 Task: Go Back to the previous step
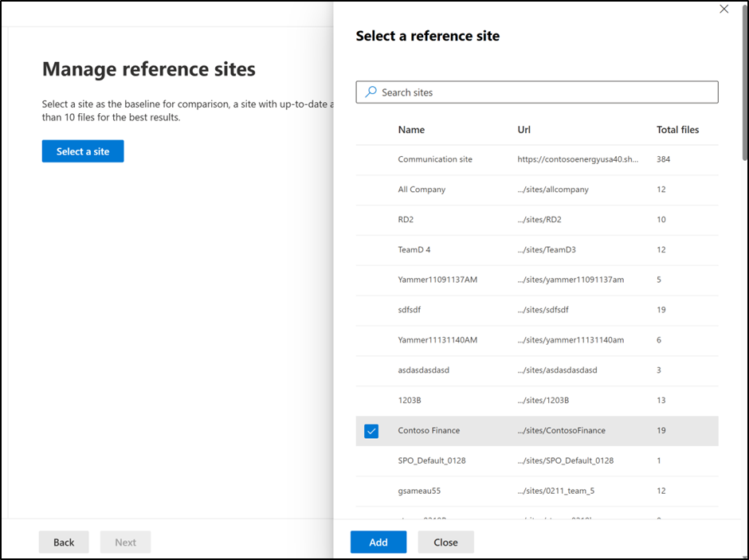[64, 542]
